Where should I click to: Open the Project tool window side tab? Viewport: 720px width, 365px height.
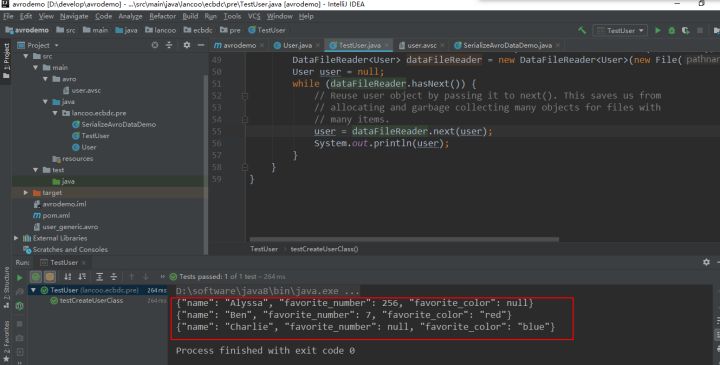(6, 60)
